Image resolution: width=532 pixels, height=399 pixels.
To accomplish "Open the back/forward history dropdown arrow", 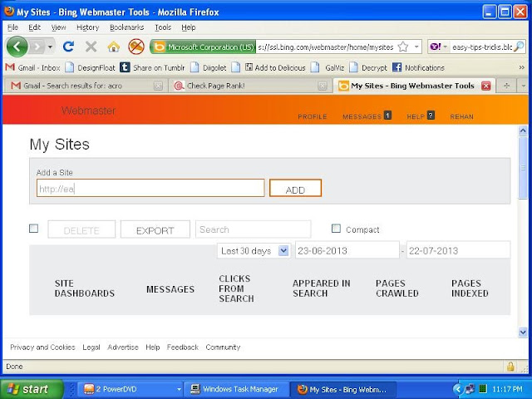I will click(50, 47).
